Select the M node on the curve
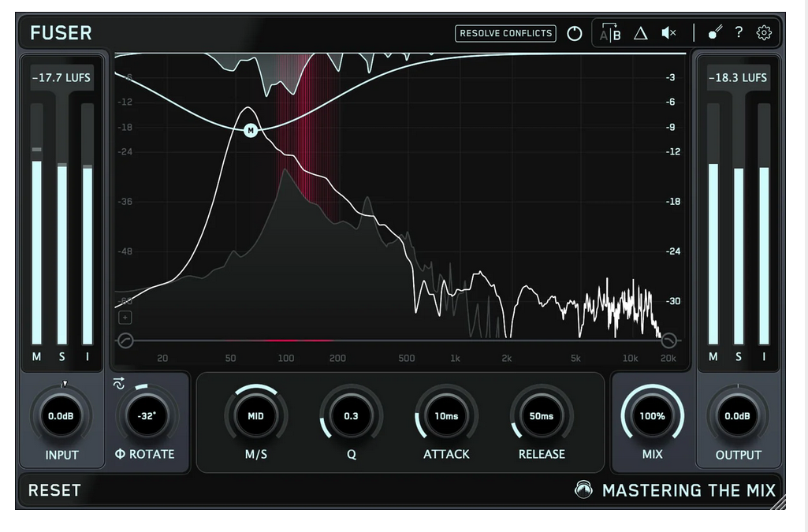 point(251,130)
